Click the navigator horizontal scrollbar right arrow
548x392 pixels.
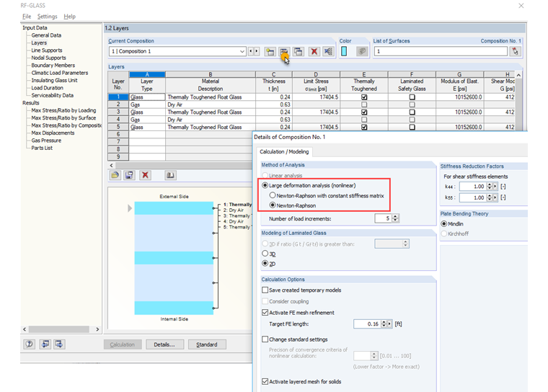click(97, 329)
